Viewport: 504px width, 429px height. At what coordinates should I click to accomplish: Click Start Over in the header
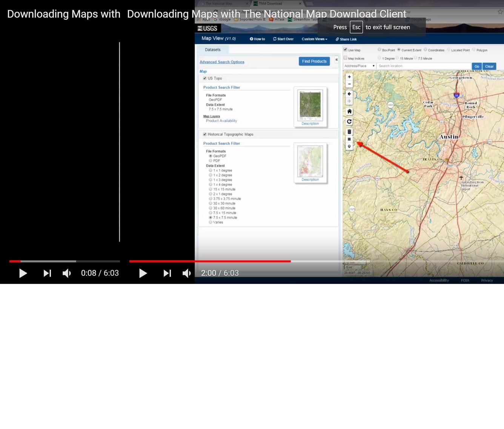[283, 39]
